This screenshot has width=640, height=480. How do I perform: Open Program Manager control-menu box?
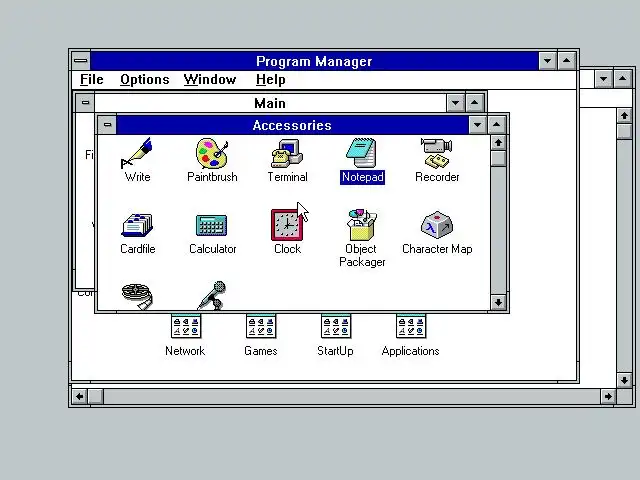pyautogui.click(x=81, y=61)
